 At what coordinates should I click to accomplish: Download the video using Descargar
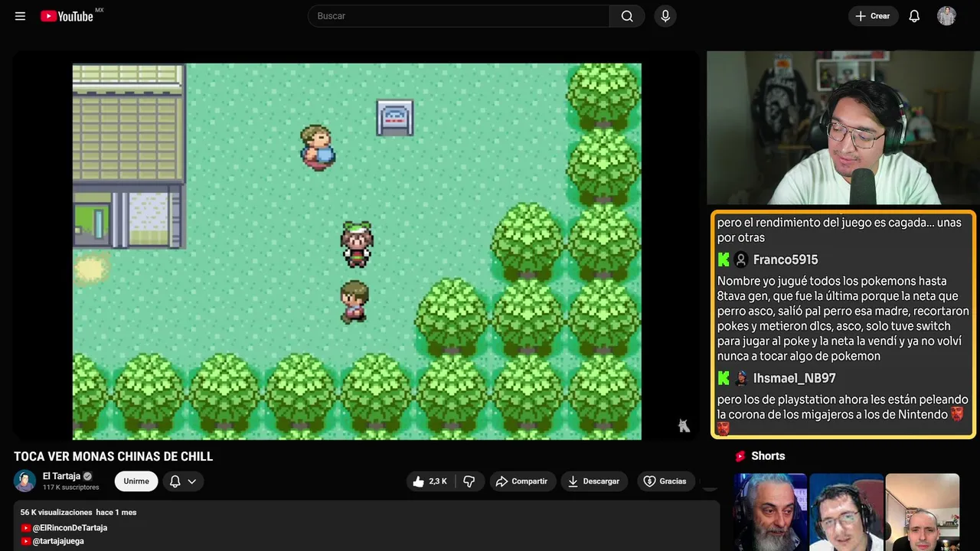(594, 481)
